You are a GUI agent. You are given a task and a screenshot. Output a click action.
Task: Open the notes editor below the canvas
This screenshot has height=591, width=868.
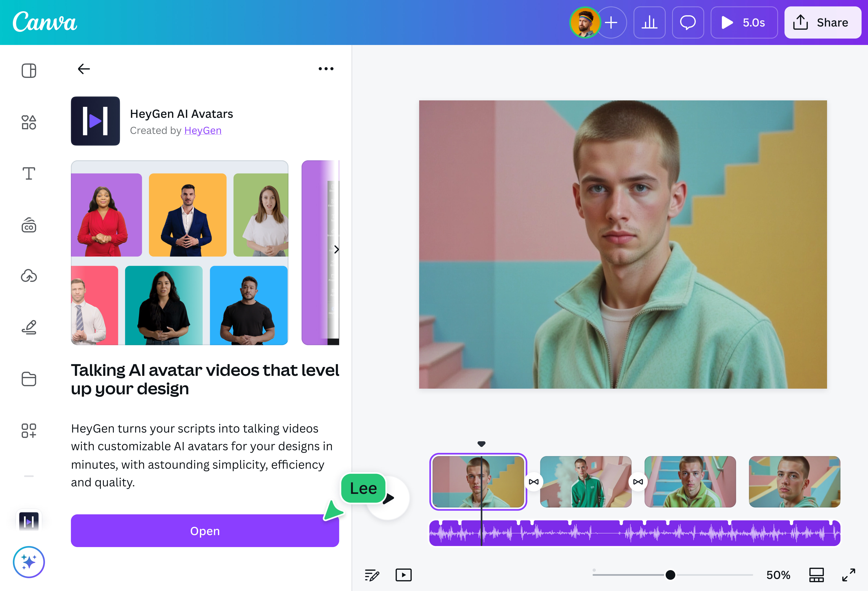click(372, 575)
